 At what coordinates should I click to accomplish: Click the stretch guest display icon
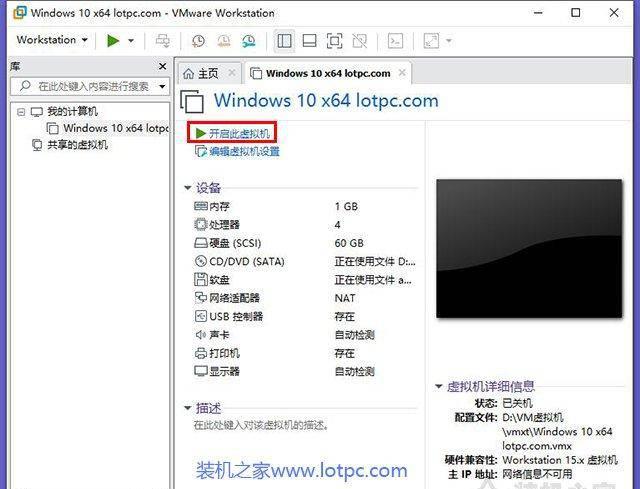(x=431, y=40)
